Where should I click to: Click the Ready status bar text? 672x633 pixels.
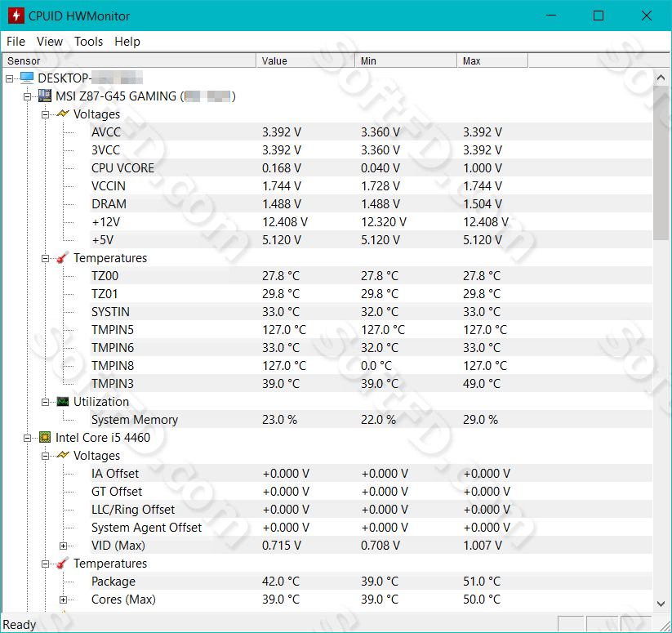click(20, 625)
